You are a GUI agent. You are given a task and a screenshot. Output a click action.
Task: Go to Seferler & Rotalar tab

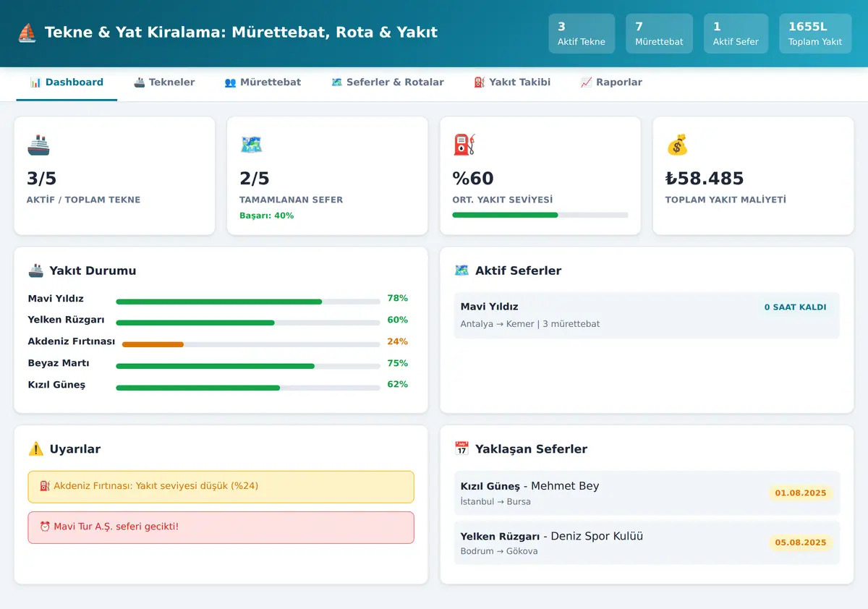(387, 82)
